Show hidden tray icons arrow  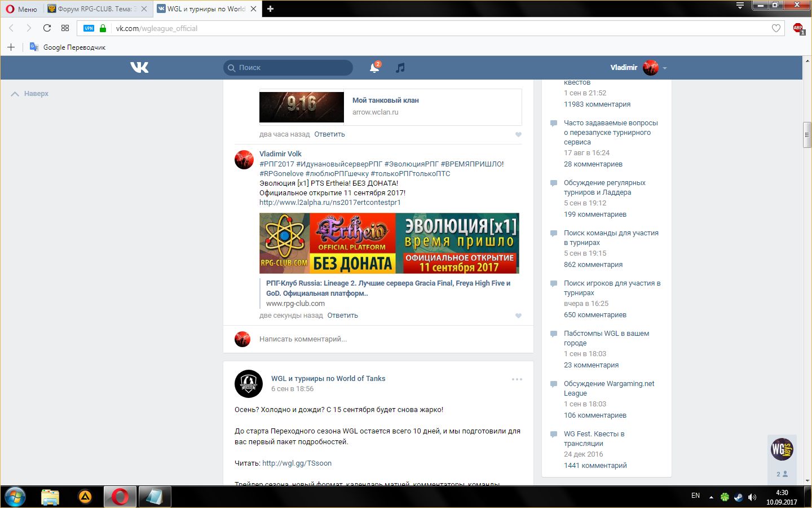[x=711, y=497]
